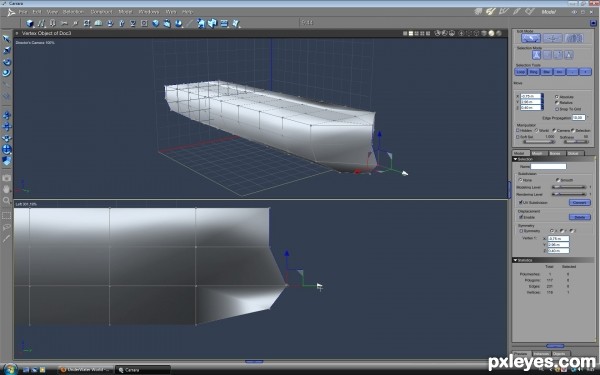Collapse the Selection section triangle
The height and width of the screenshot is (375, 600).
pyautogui.click(x=515, y=159)
